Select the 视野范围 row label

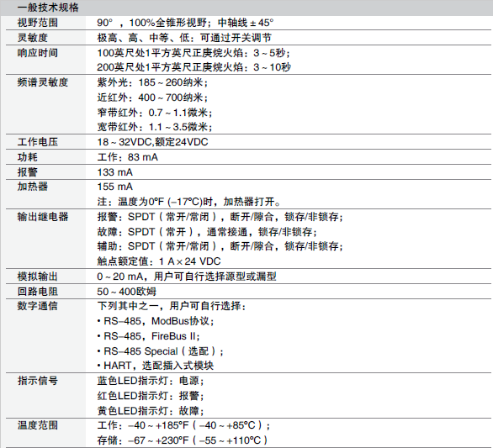37,23
